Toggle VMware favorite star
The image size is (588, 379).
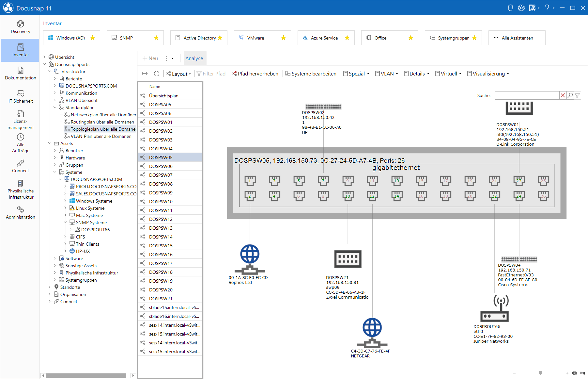284,38
